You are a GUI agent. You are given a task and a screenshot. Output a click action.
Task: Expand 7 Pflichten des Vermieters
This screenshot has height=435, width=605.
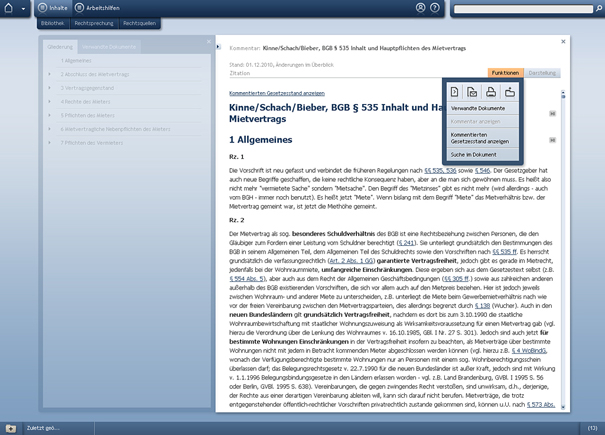tap(49, 142)
